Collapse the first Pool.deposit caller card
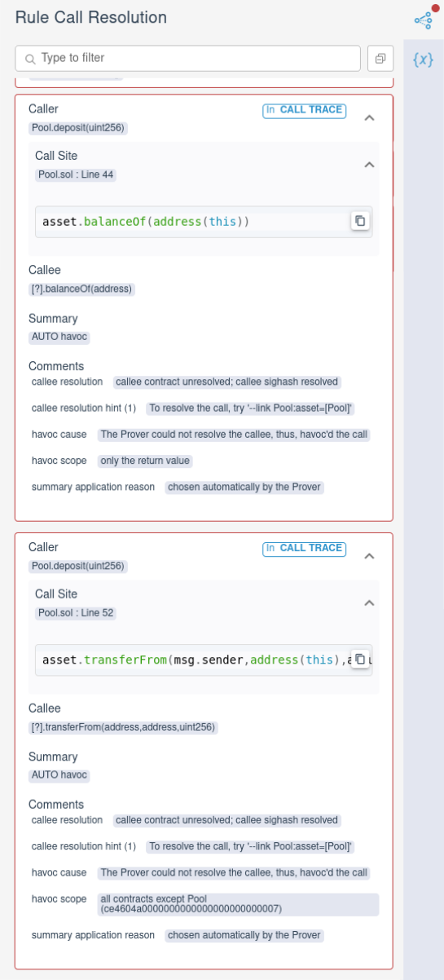 [x=369, y=118]
